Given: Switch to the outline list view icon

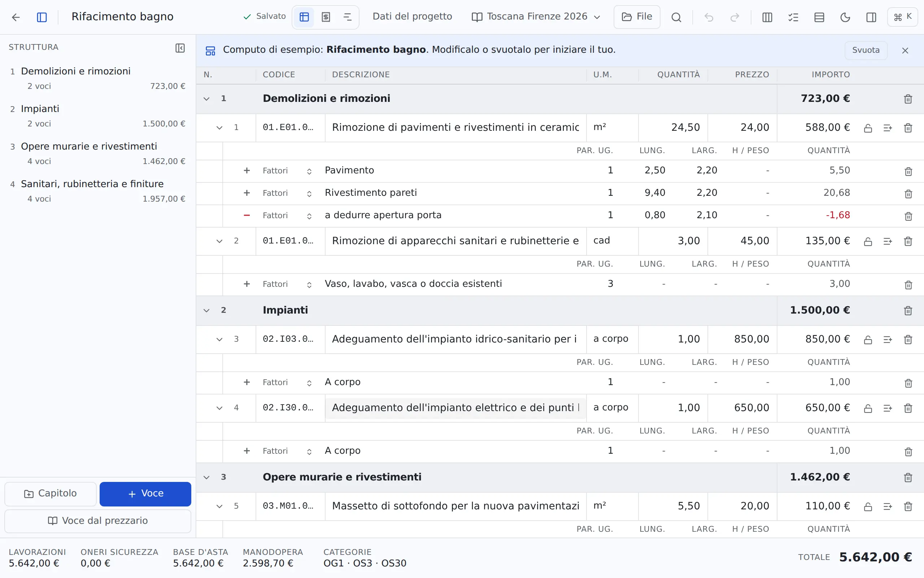Looking at the screenshot, I should coord(348,17).
